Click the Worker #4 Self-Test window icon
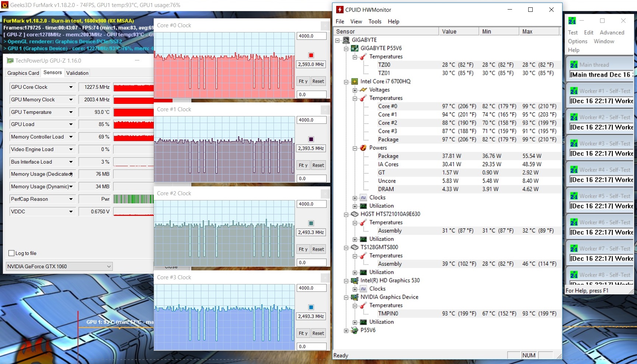This screenshot has width=637, height=364. (574, 170)
